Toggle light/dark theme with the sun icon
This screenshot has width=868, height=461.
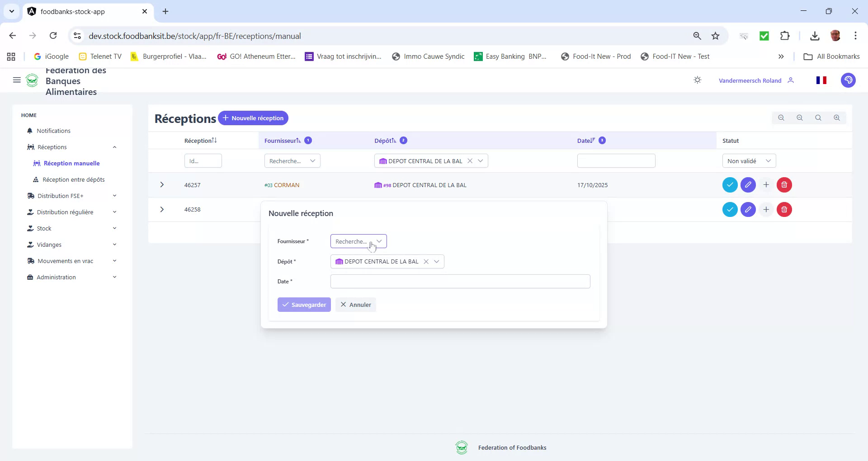(697, 80)
